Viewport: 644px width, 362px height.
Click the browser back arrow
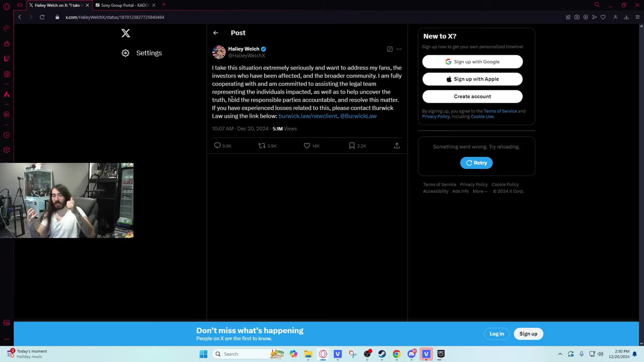coord(20,17)
